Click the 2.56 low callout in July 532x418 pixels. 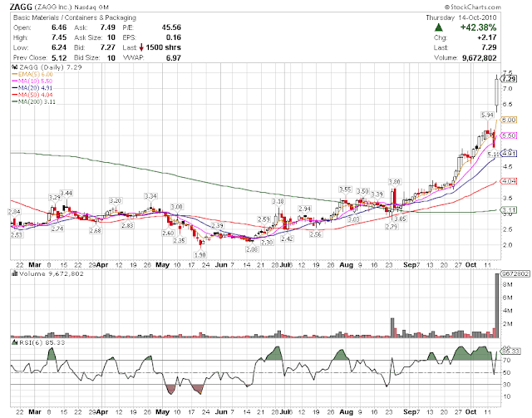315,234
